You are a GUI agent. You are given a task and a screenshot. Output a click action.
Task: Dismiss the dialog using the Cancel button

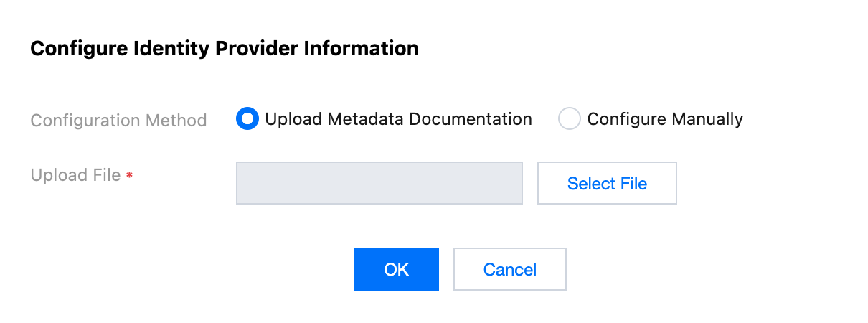pos(509,269)
